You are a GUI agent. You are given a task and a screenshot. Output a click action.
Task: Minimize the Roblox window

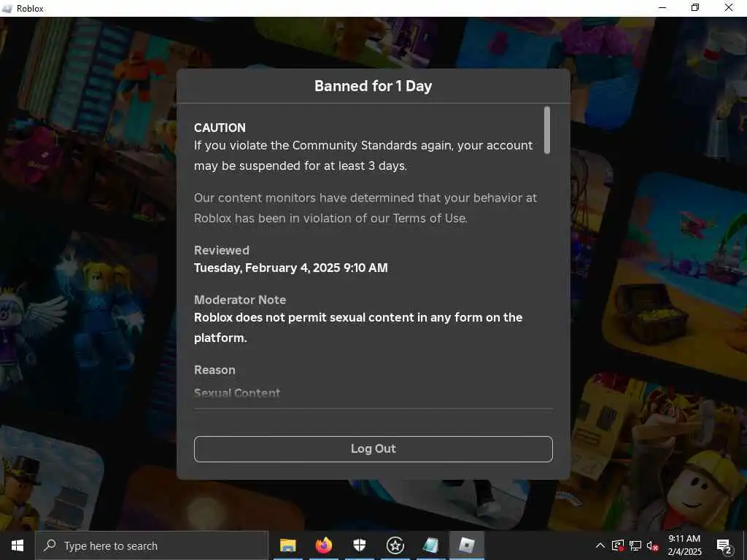(662, 7)
